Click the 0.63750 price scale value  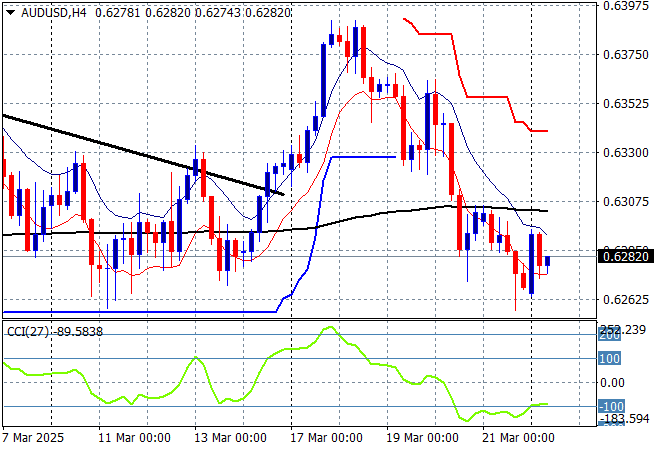(x=625, y=55)
